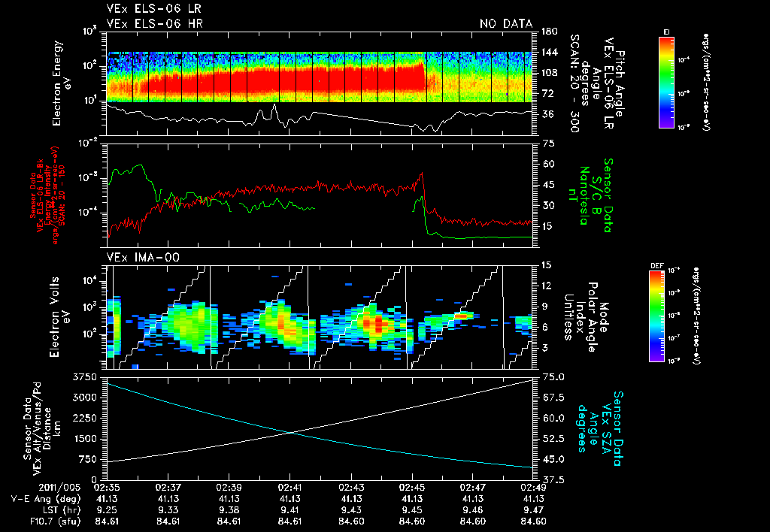Click the LST value 9.45
The width and height of the screenshot is (770, 532).
[x=411, y=510]
